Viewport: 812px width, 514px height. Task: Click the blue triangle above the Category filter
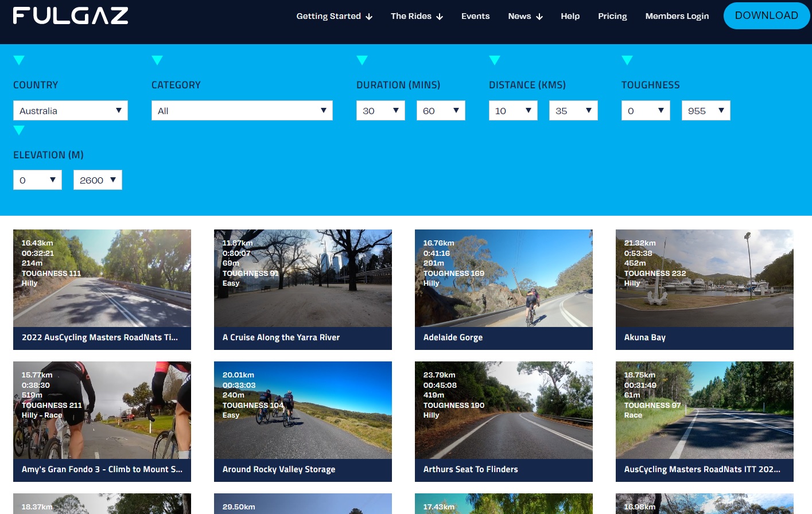click(157, 60)
